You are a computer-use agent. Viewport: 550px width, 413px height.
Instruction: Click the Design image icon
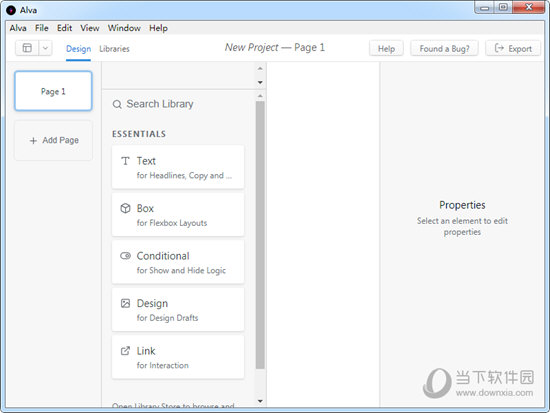click(125, 303)
